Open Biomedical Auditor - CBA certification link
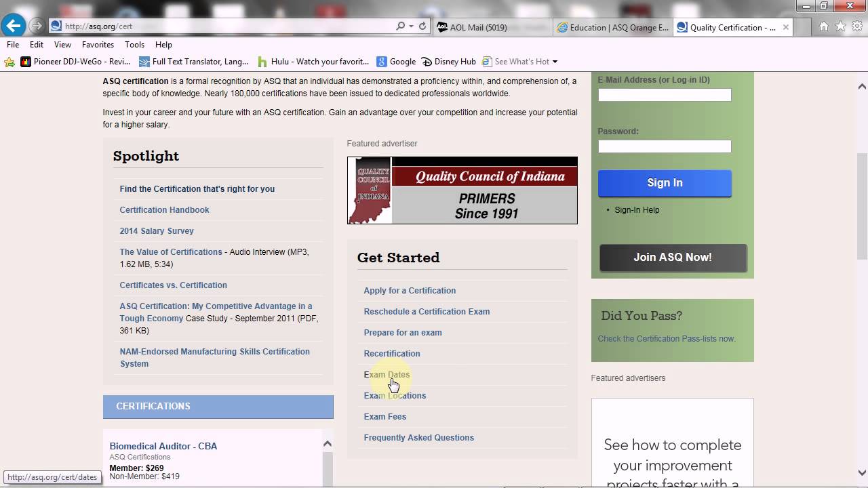 pos(163,446)
